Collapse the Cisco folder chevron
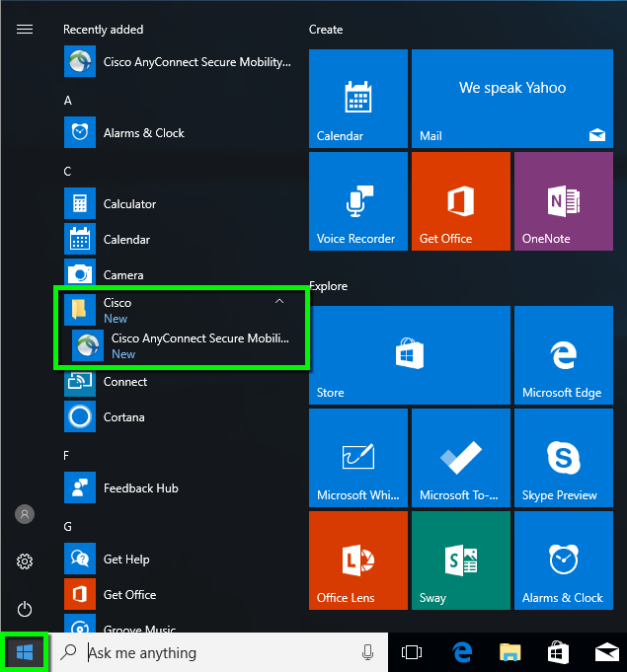 [279, 301]
